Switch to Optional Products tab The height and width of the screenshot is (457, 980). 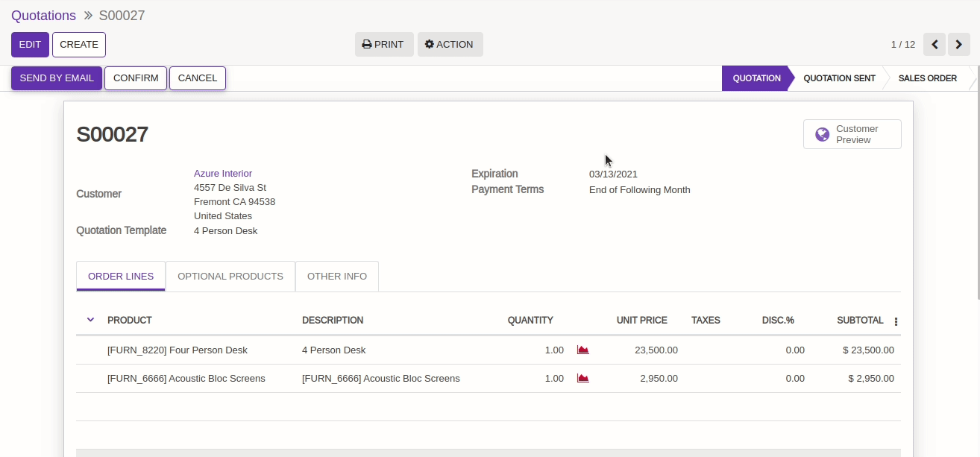click(230, 276)
